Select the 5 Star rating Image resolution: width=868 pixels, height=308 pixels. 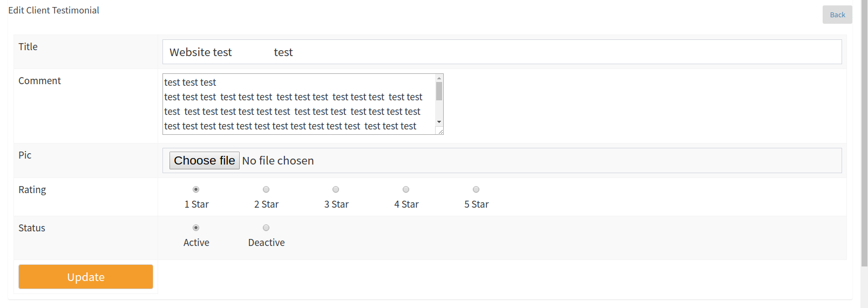click(476, 189)
